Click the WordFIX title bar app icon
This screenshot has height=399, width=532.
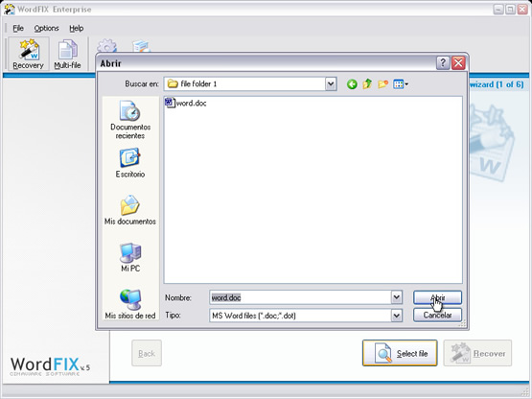10,10
